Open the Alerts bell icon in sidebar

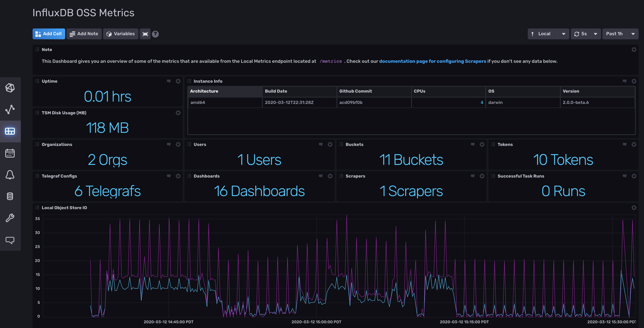click(x=10, y=175)
